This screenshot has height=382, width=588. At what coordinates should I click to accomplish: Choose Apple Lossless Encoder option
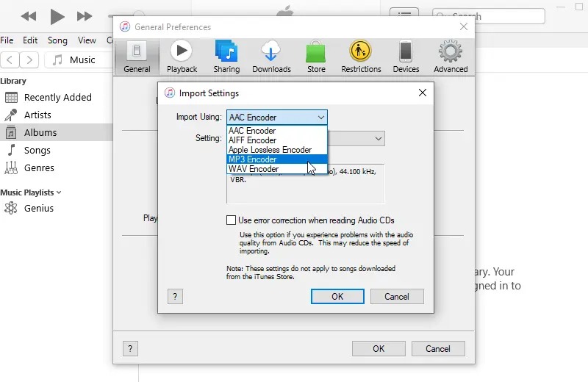pos(277,150)
